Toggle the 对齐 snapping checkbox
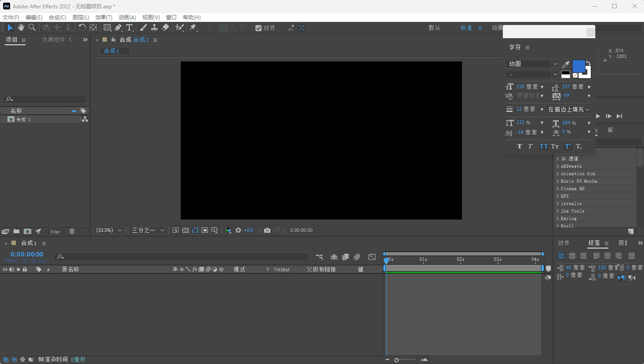Screen dimensions: 644x364 click(258, 28)
